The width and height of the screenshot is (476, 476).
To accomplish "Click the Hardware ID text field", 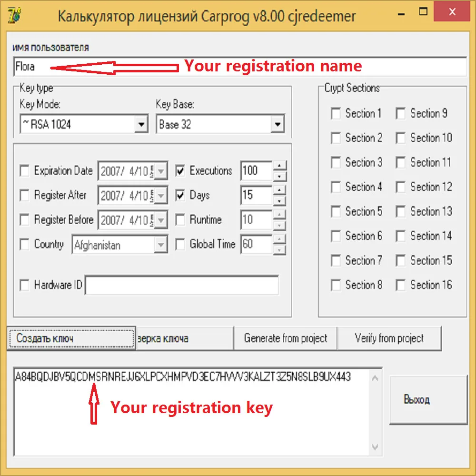I will pyautogui.click(x=182, y=285).
